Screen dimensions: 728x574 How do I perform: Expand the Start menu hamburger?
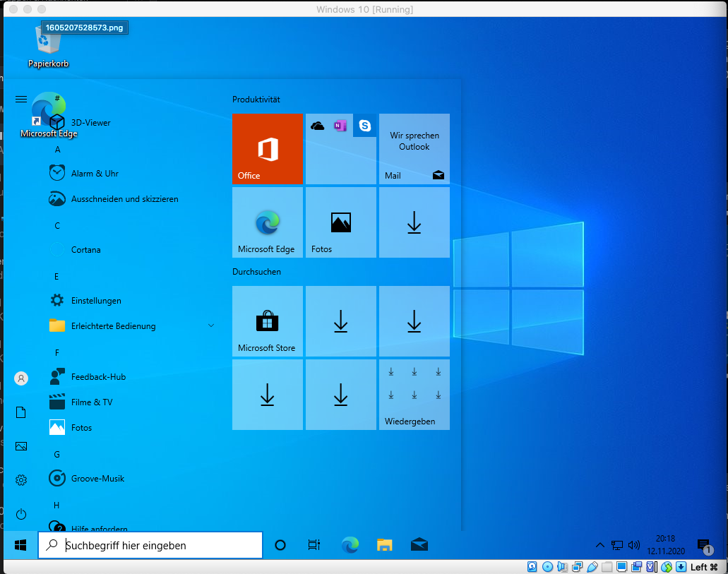21,99
